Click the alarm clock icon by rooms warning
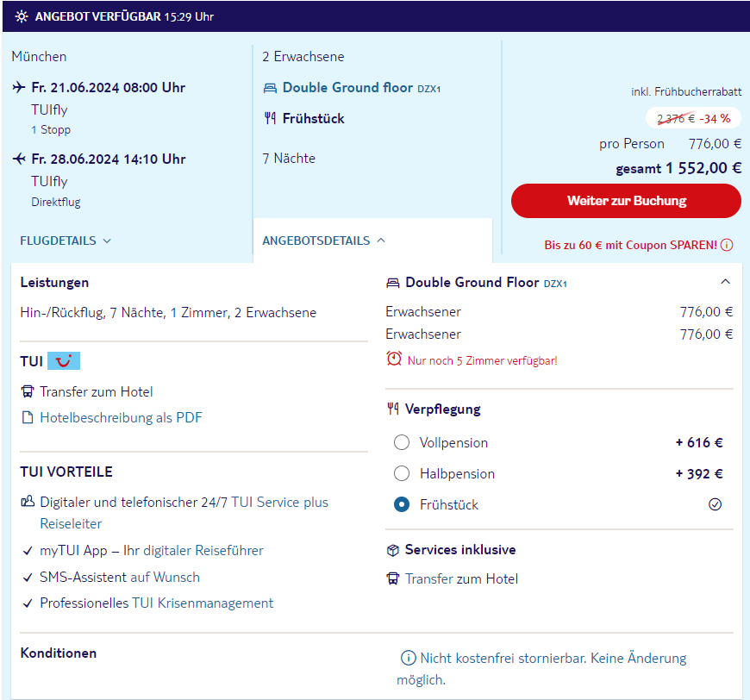This screenshot has width=750, height=700. click(394, 359)
